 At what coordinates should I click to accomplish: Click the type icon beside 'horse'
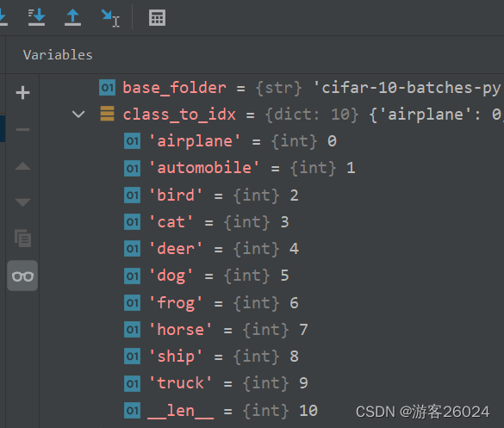click(x=132, y=330)
